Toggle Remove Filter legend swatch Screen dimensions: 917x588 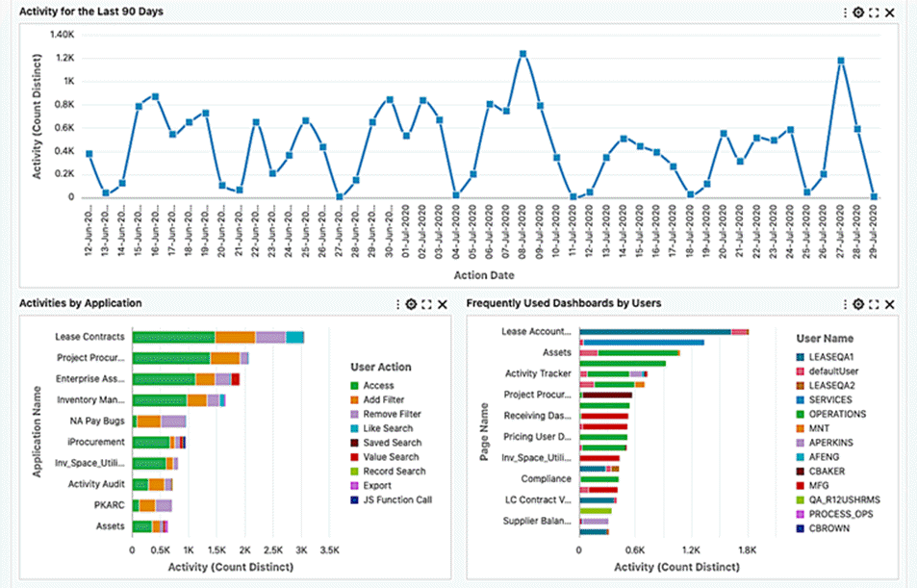click(354, 414)
